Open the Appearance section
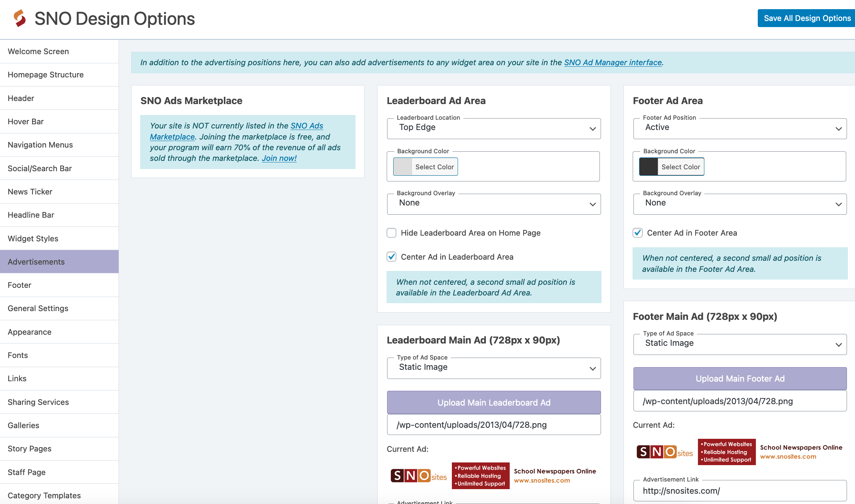 tap(59, 332)
